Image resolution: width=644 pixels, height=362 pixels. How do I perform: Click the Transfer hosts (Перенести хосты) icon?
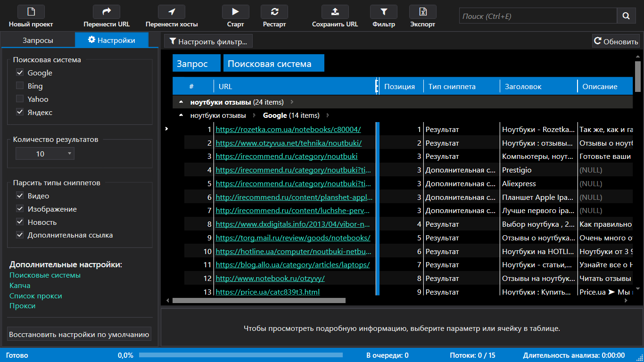tap(171, 12)
